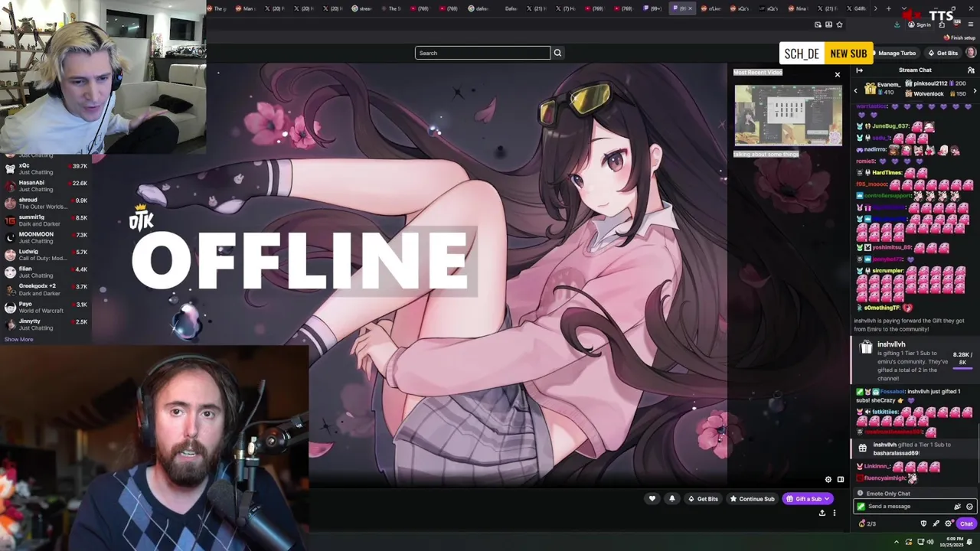
Task: Open the taskbar volume icon
Action: (930, 542)
